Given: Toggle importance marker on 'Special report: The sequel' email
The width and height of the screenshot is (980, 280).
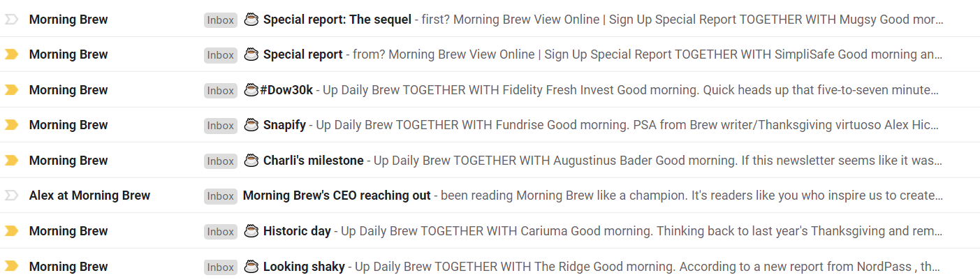Looking at the screenshot, I should point(11,20).
